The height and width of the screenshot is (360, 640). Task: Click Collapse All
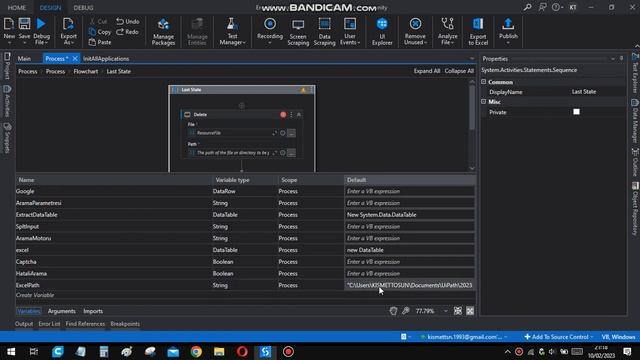tap(459, 71)
